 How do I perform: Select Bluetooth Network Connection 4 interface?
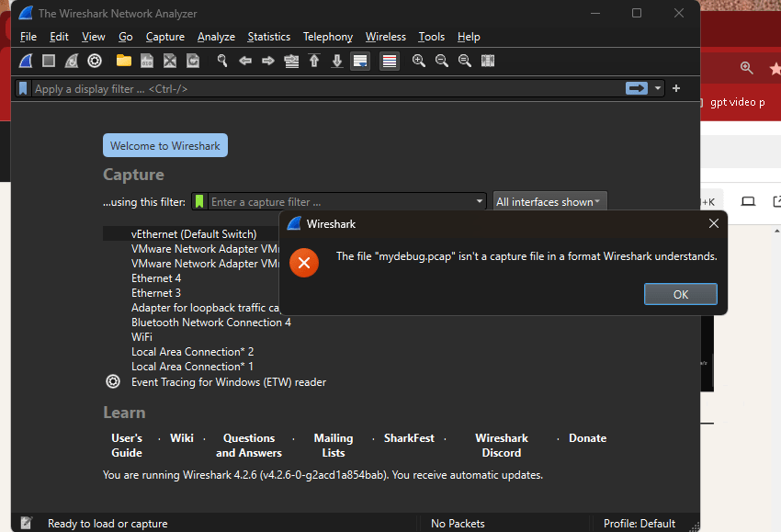(211, 323)
